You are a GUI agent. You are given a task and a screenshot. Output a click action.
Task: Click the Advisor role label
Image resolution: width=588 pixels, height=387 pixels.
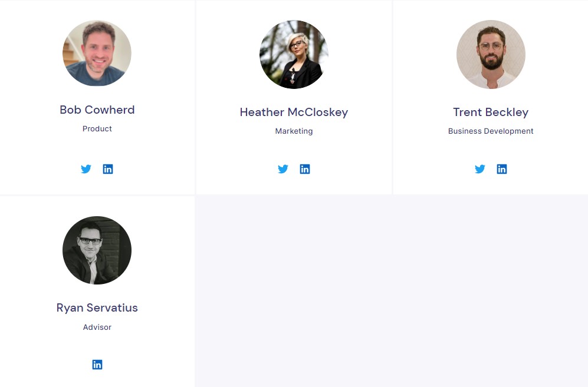[97, 327]
